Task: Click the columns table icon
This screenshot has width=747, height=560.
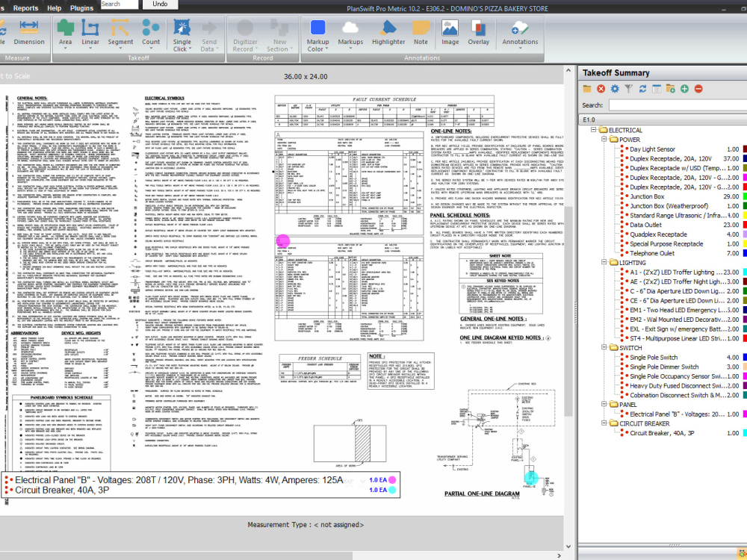Action: 657,89
